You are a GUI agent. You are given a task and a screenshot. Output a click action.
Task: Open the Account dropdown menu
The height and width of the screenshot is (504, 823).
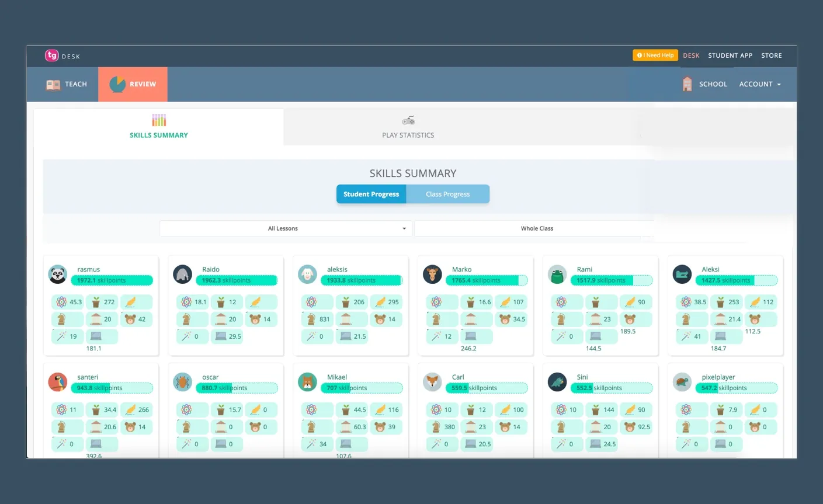coord(760,84)
